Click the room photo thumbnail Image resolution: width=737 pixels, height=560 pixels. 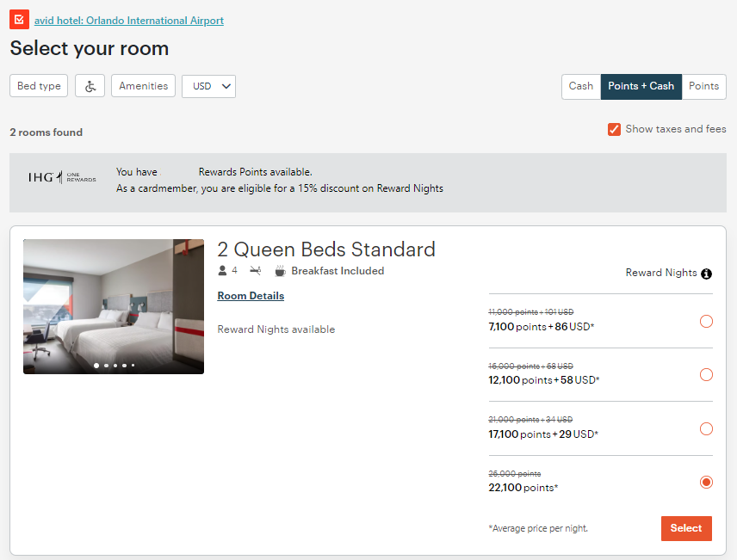114,306
